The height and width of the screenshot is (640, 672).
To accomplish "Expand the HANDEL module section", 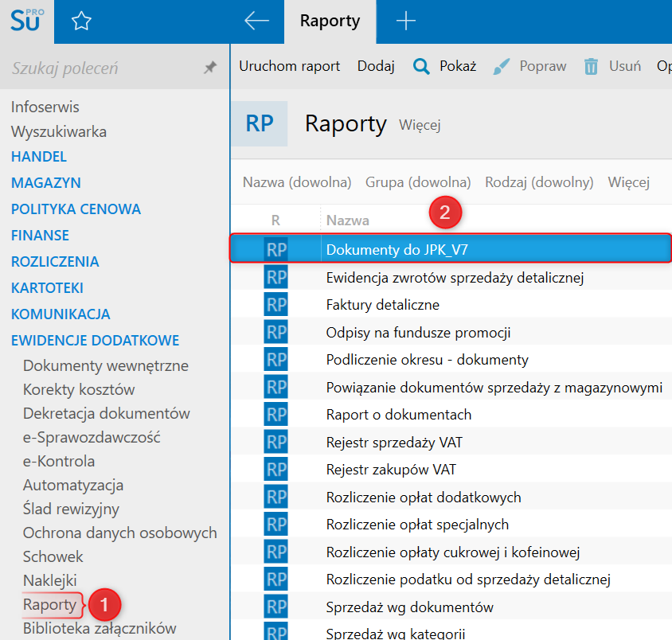I will click(39, 157).
